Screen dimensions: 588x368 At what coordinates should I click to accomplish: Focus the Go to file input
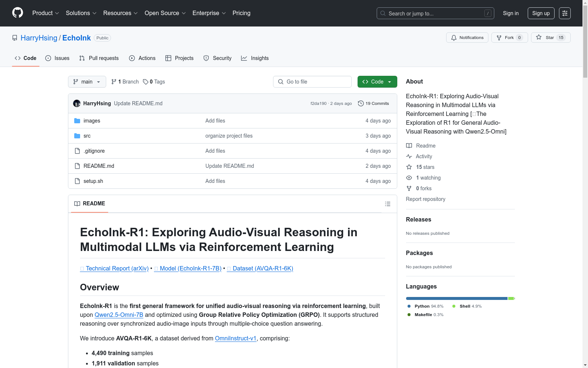click(312, 82)
